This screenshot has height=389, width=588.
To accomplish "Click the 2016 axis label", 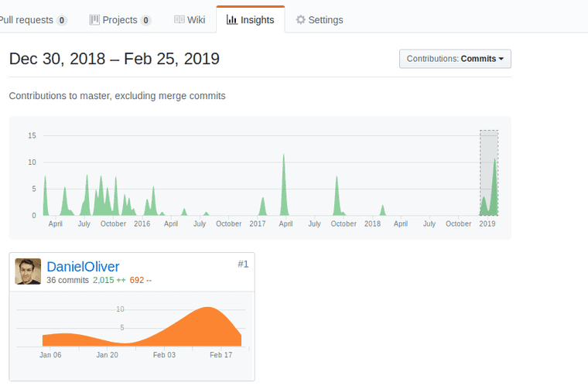I will (x=142, y=224).
